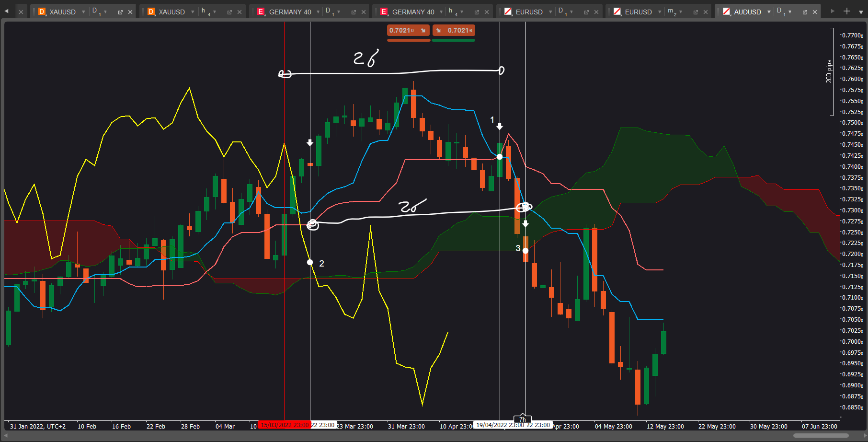The image size is (868, 442).
Task: Show previous chart tabs with left arrow
Action: click(7, 11)
